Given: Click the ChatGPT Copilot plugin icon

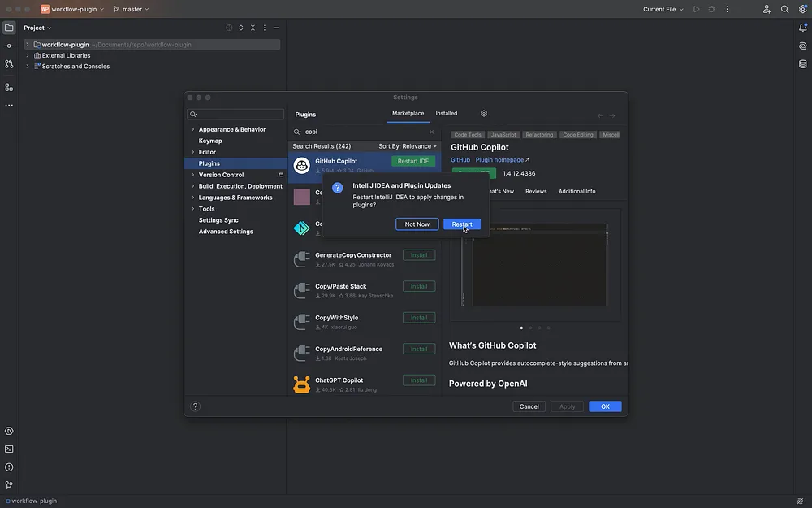Looking at the screenshot, I should point(302,384).
